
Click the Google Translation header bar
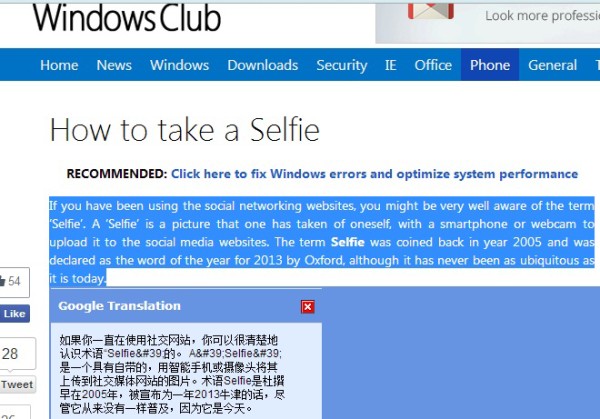coord(186,306)
